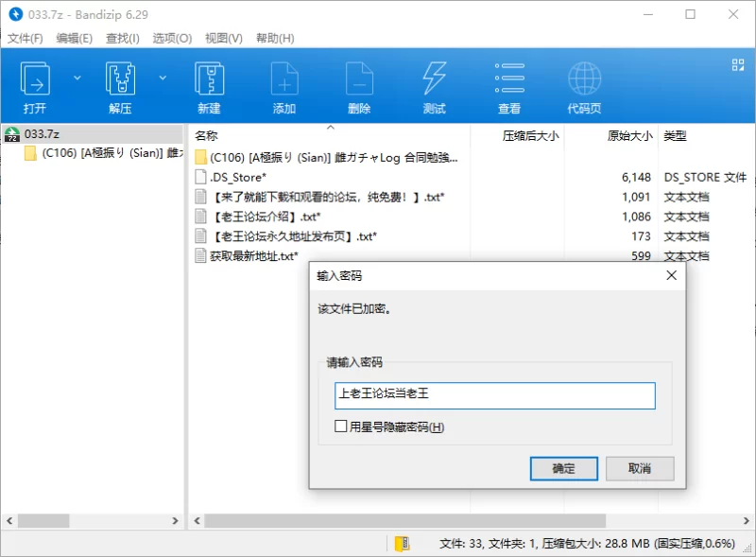
Task: Maximize the Bandizip window
Action: tap(691, 14)
